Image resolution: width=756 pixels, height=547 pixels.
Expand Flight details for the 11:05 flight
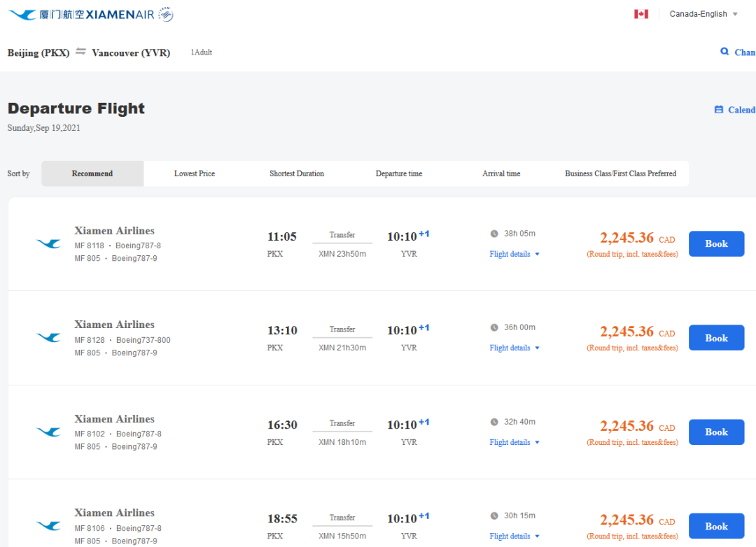click(x=514, y=254)
